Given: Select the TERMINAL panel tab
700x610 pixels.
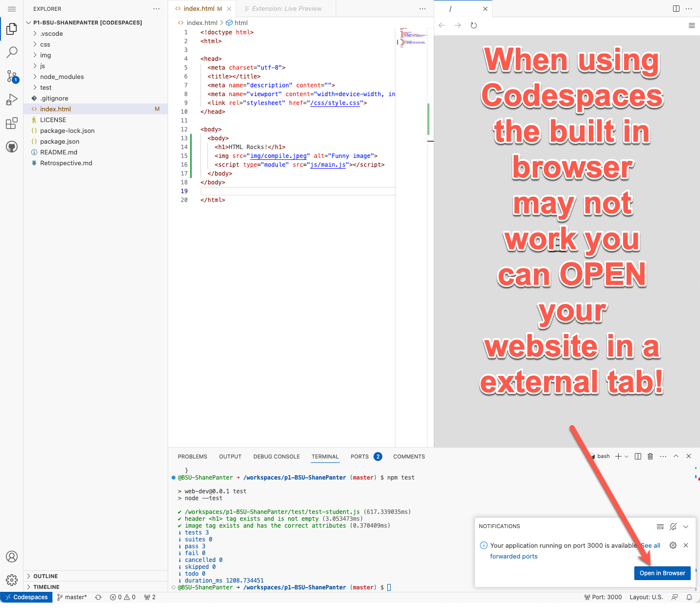Looking at the screenshot, I should 325,457.
